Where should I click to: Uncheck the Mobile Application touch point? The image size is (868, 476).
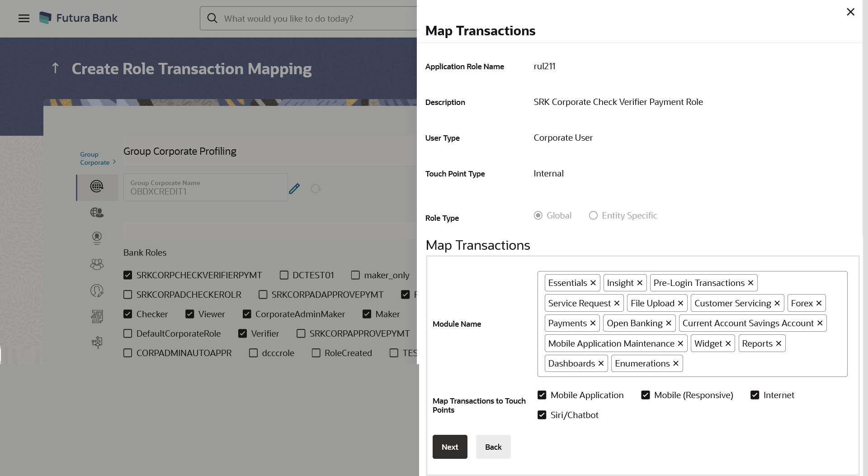[x=542, y=395]
